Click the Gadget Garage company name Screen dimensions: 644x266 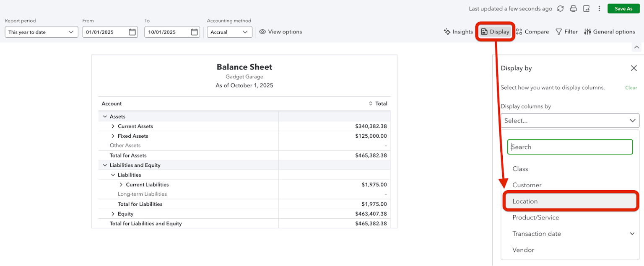click(x=244, y=77)
